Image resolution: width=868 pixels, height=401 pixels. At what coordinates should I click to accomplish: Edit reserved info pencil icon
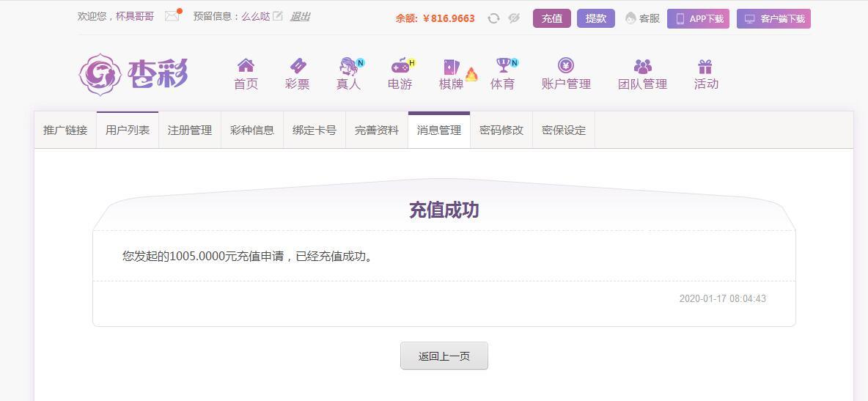(x=278, y=16)
